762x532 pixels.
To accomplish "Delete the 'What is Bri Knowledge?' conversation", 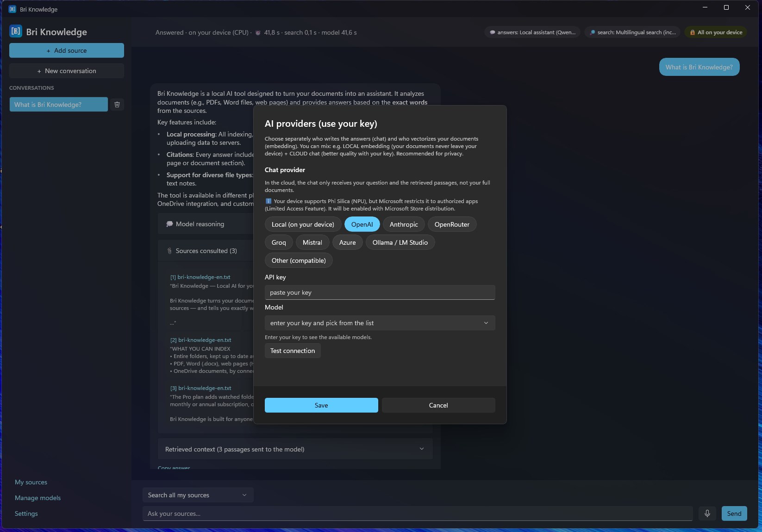I will click(x=117, y=105).
